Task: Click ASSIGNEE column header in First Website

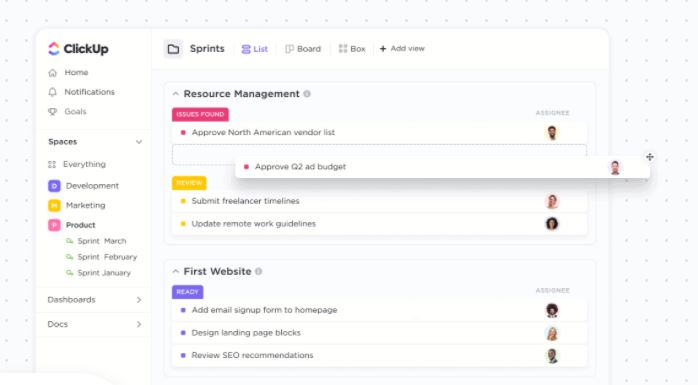Action: (552, 291)
